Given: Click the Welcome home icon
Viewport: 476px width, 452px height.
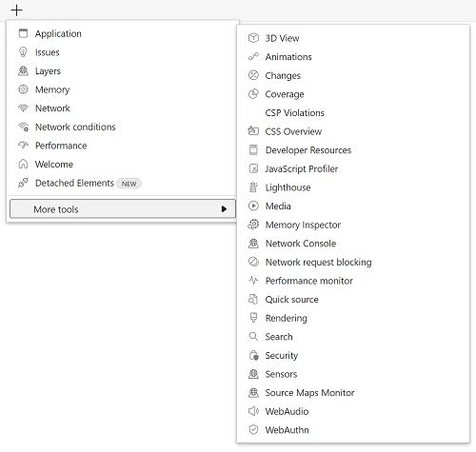Looking at the screenshot, I should [x=23, y=165].
